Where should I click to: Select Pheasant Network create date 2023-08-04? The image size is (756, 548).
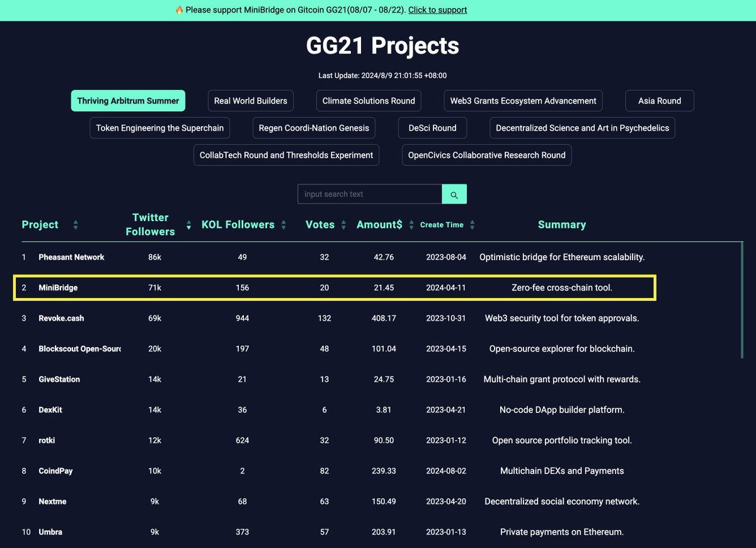(x=446, y=257)
